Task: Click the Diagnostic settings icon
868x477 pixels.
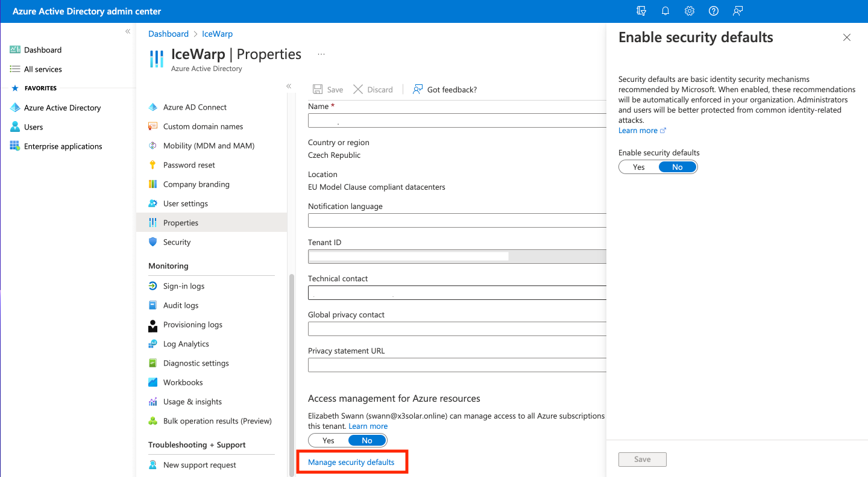Action: [153, 363]
